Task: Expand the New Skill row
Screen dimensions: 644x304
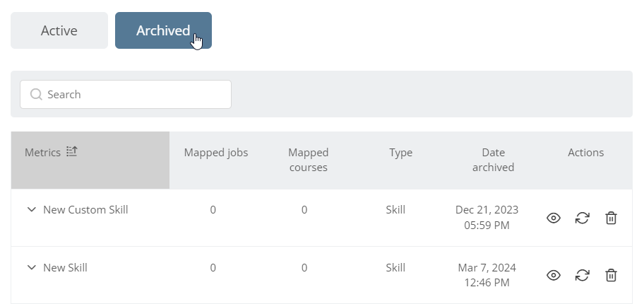Action: pyautogui.click(x=31, y=268)
